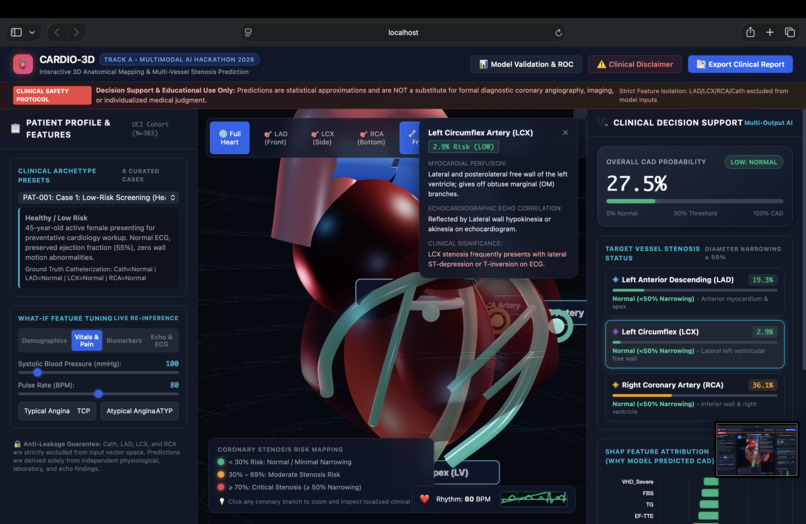Click the lightbulb tip icon in legend
806x524 pixels.
coord(222,501)
